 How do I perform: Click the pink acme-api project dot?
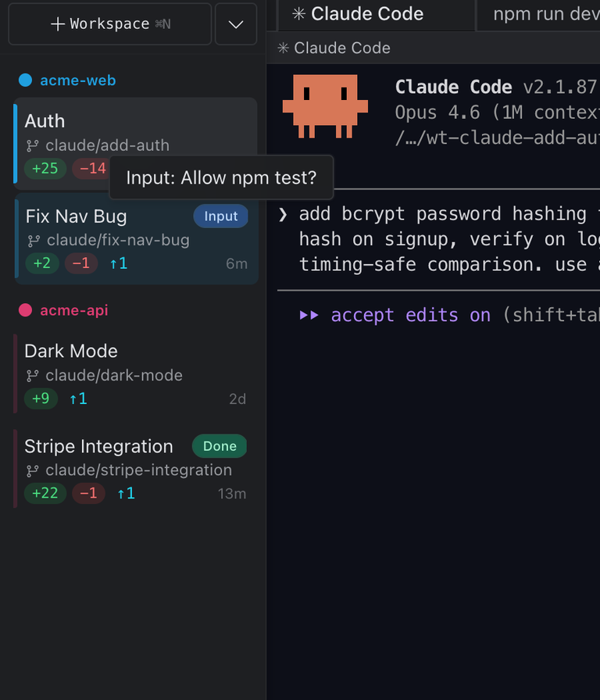[25, 310]
